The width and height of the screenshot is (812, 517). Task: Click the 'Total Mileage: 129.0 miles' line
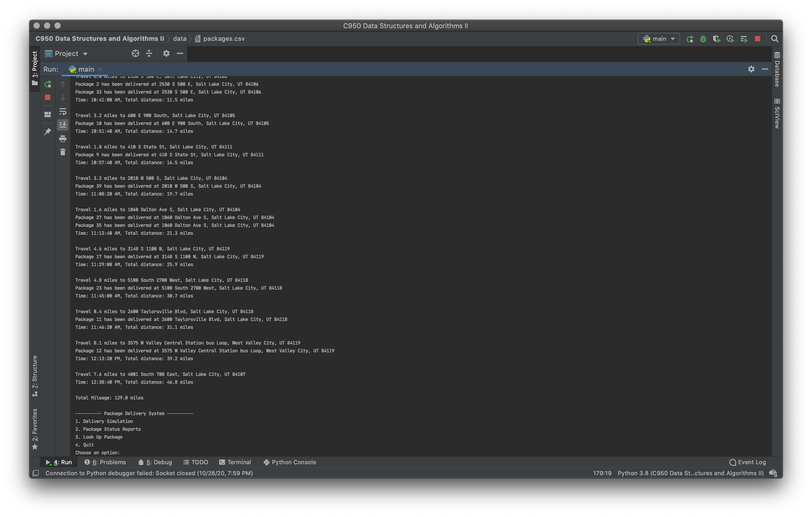[109, 398]
